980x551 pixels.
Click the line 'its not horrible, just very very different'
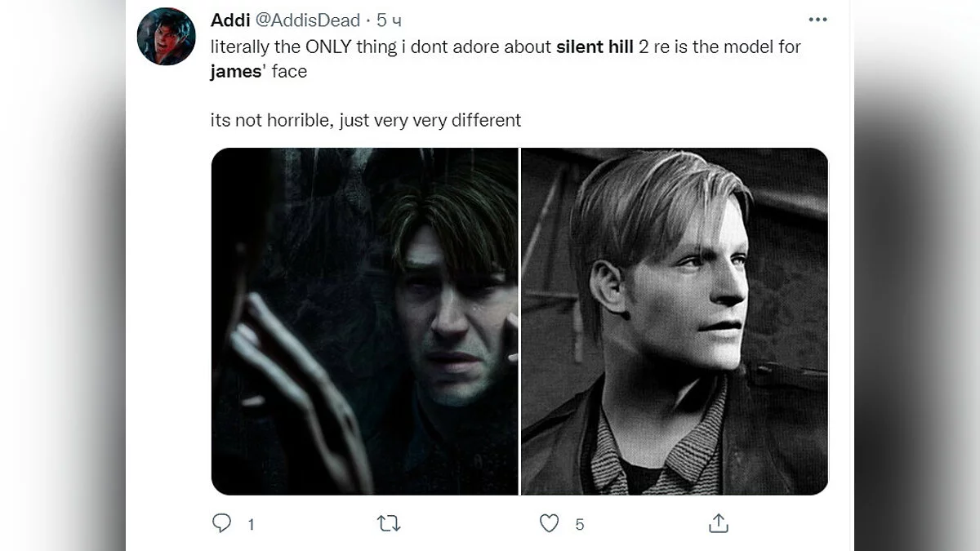click(x=365, y=120)
